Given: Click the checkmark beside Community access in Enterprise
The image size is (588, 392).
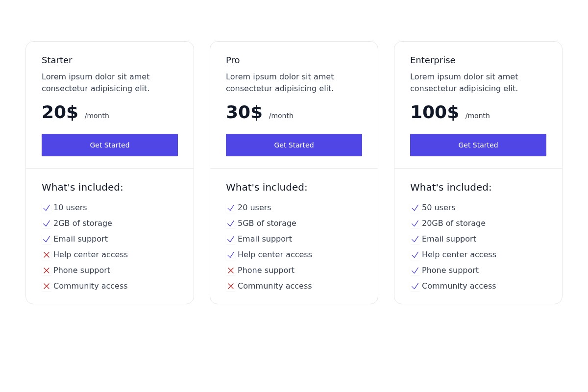Looking at the screenshot, I should pyautogui.click(x=415, y=286).
